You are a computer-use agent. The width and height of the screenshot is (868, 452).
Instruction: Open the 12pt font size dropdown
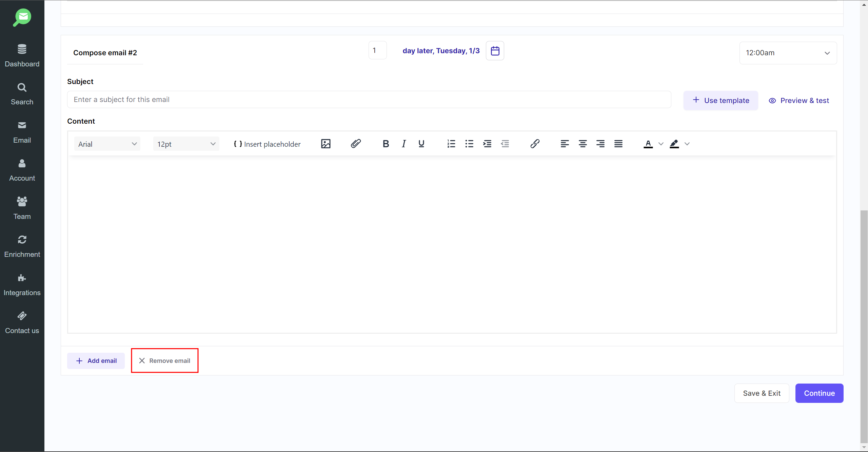[186, 144]
